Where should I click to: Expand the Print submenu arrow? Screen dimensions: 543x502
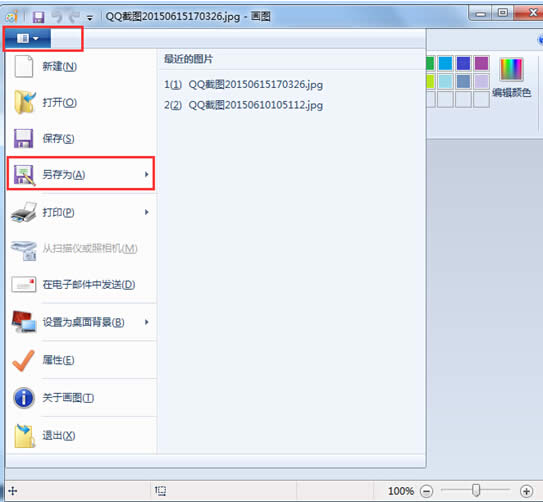coord(146,212)
